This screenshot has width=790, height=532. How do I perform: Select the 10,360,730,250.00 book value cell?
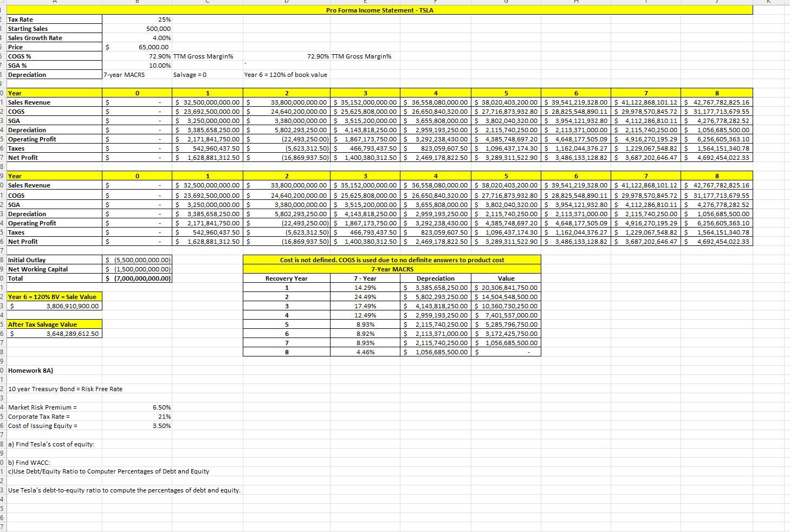tap(506, 306)
